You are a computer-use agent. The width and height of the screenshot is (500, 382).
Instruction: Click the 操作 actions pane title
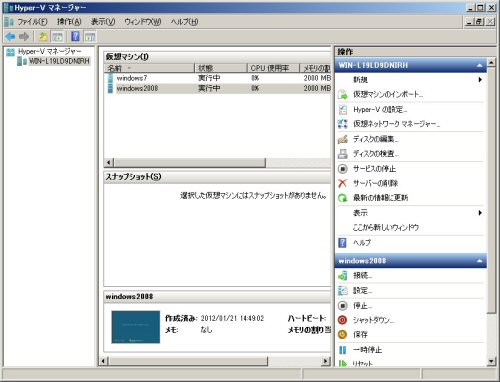click(x=345, y=52)
